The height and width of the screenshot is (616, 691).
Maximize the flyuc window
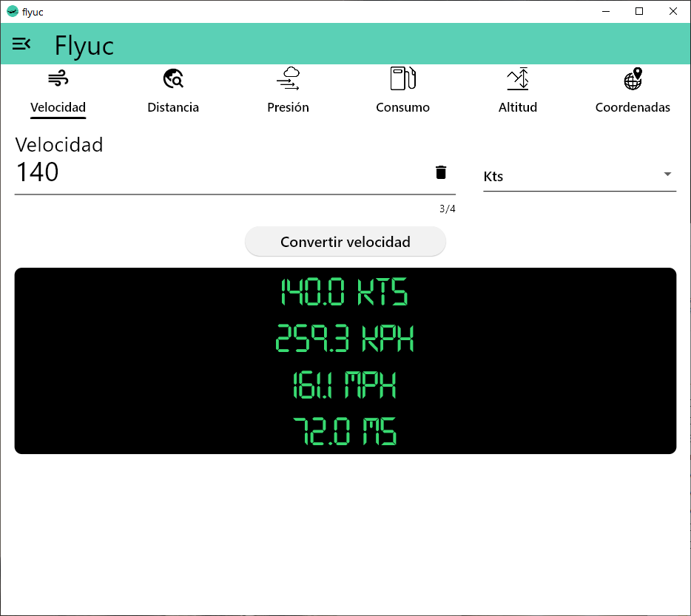click(x=639, y=11)
